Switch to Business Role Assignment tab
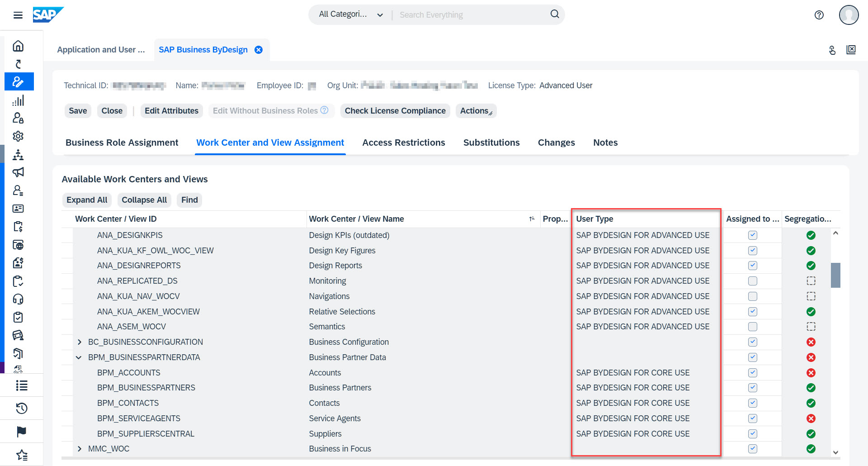 pos(122,143)
